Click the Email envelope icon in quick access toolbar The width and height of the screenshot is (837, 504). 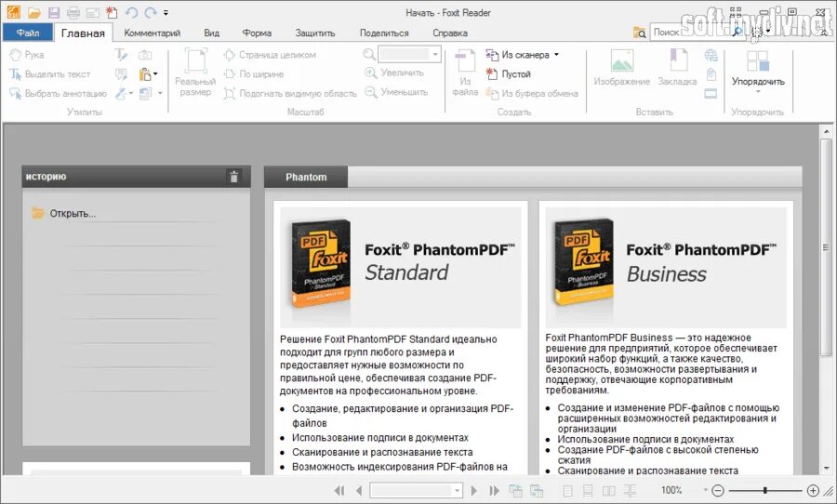[92, 12]
